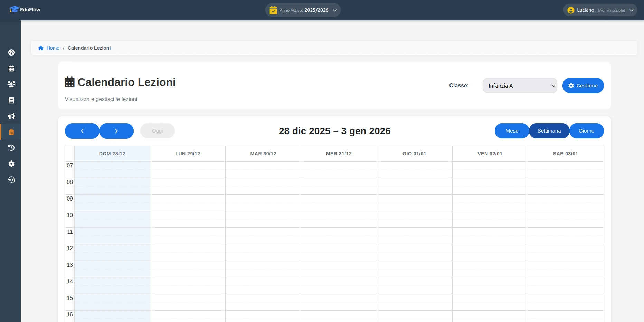Open the Gestione button

click(x=583, y=86)
